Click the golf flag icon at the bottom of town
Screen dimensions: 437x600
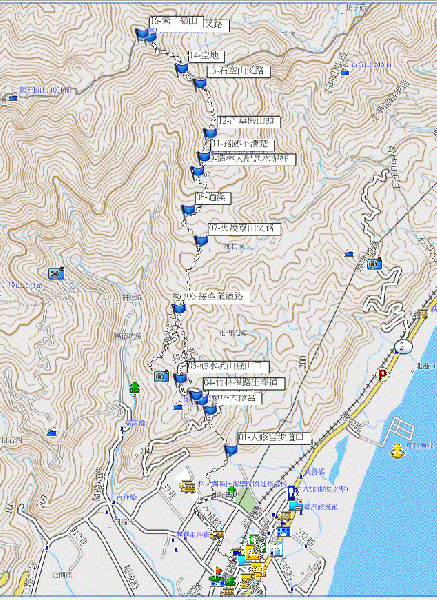pyautogui.click(x=217, y=576)
